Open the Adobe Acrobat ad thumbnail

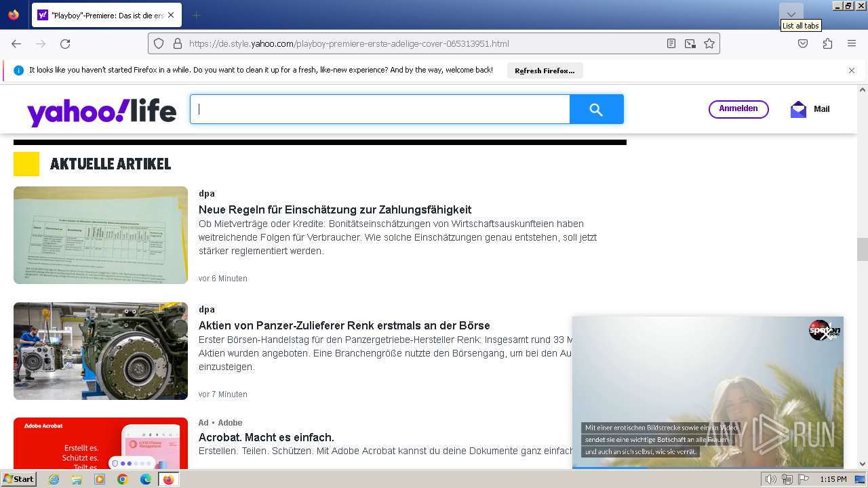100,443
